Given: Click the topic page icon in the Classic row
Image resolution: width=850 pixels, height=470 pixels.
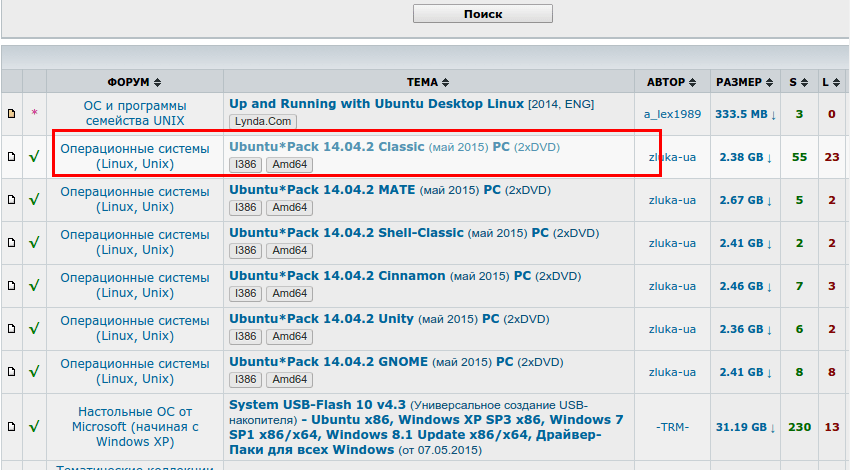Looking at the screenshot, I should [11, 157].
